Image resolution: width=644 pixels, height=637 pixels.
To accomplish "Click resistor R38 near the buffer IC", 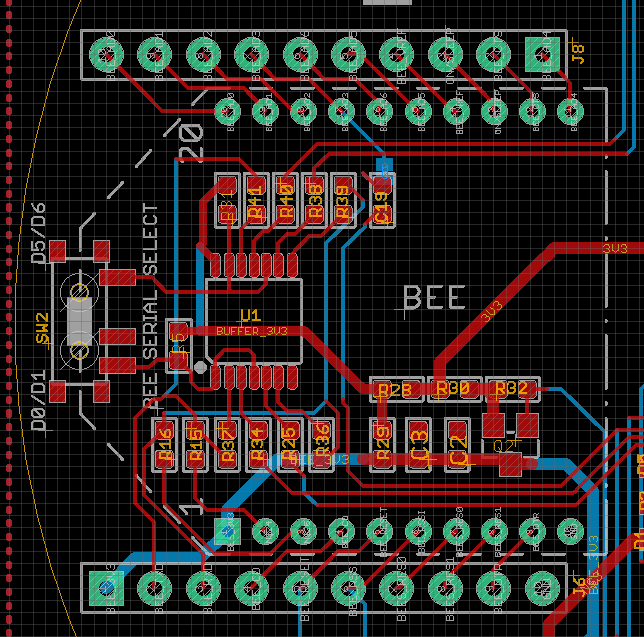I will (x=315, y=200).
